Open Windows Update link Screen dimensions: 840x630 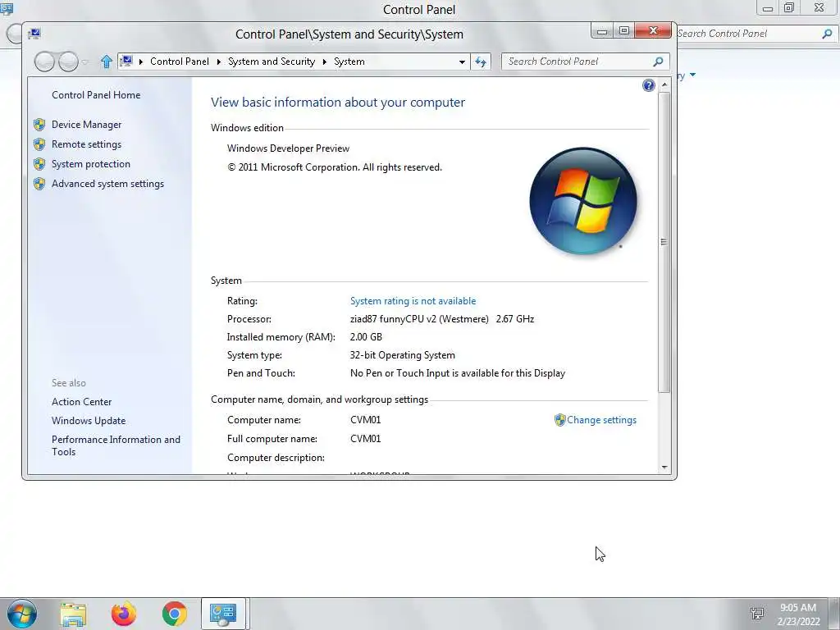[89, 421]
